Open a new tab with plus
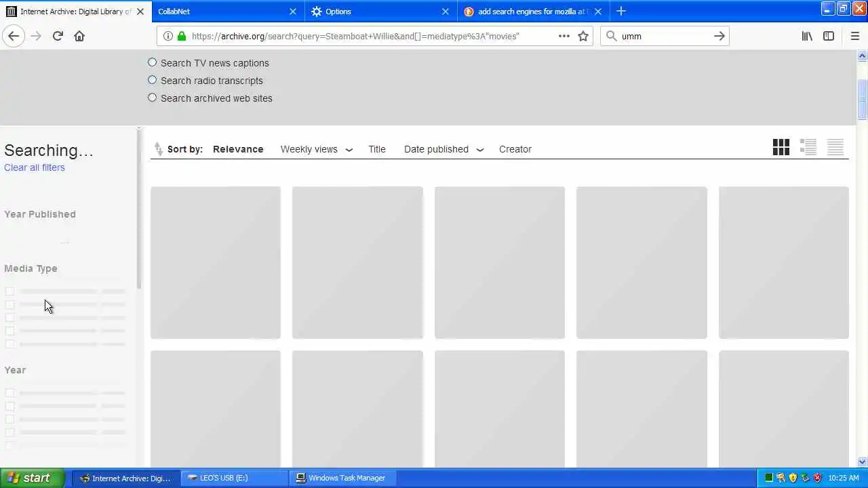 click(x=620, y=11)
